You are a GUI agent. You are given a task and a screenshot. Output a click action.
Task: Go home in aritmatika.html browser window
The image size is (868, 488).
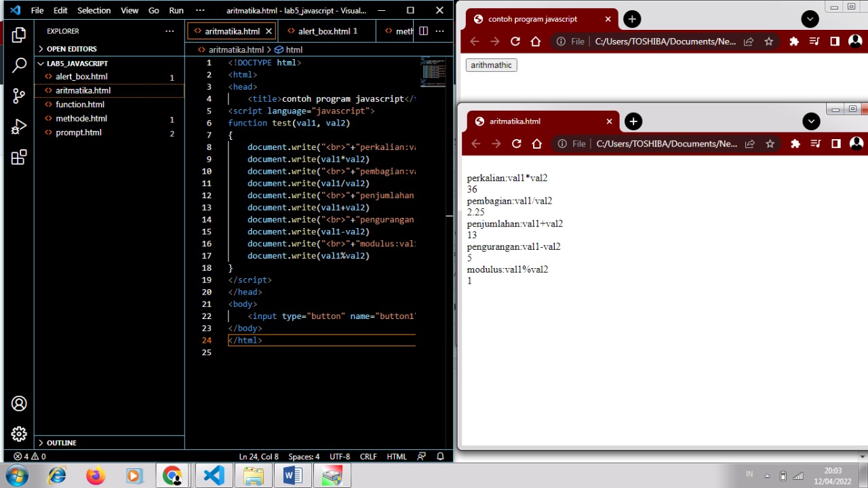coord(537,144)
